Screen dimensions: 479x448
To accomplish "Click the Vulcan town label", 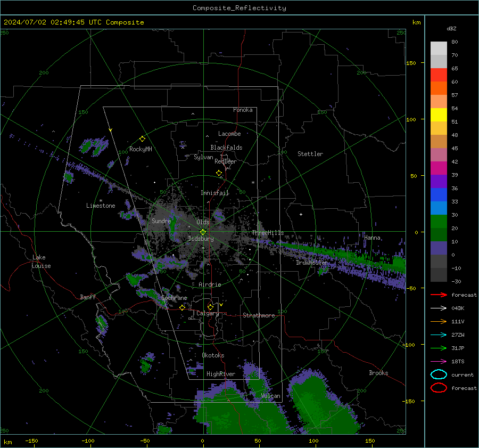I will tap(271, 396).
